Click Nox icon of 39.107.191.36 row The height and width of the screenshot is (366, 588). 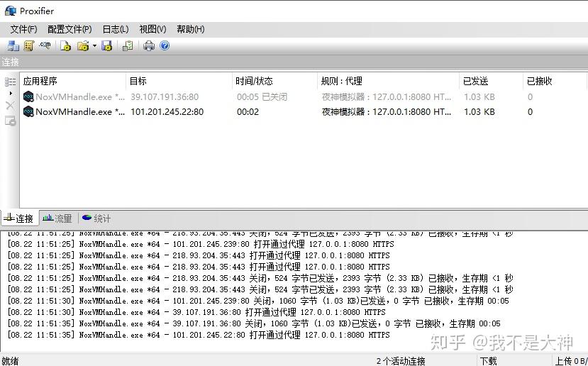tap(28, 96)
